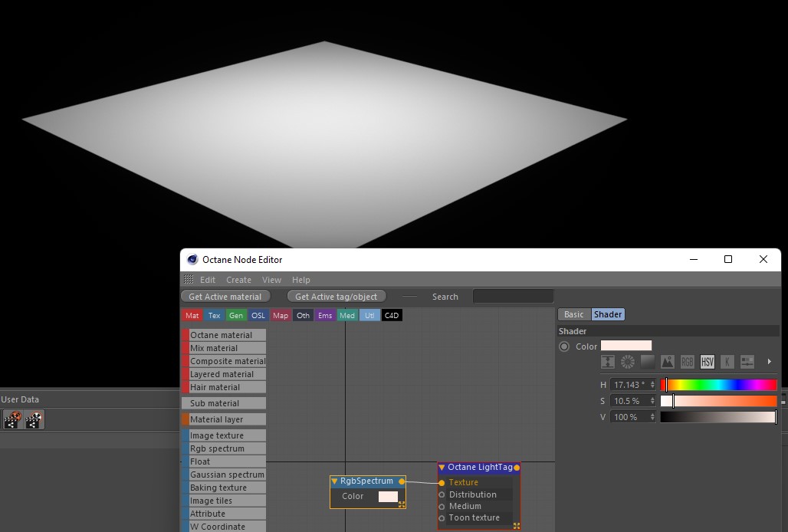Open the View menu
Image resolution: width=788 pixels, height=532 pixels.
click(271, 280)
